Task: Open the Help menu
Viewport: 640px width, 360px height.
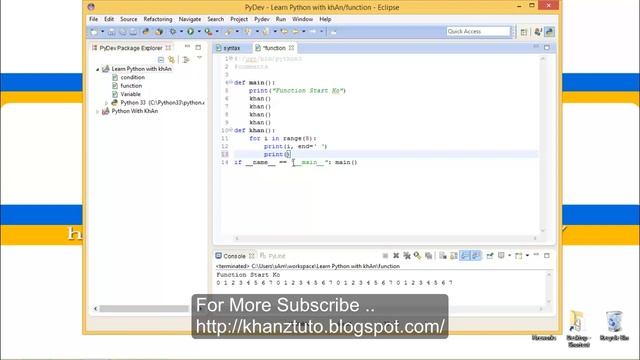Action: (x=325, y=19)
